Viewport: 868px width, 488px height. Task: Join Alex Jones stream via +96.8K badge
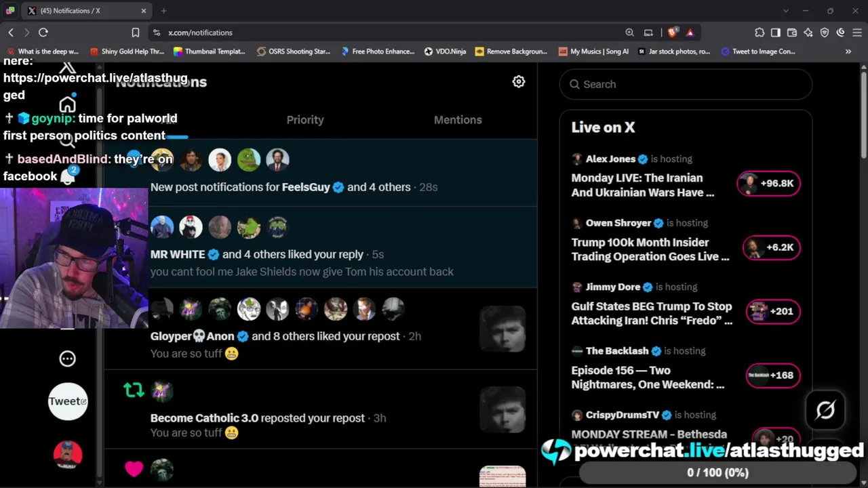click(768, 184)
